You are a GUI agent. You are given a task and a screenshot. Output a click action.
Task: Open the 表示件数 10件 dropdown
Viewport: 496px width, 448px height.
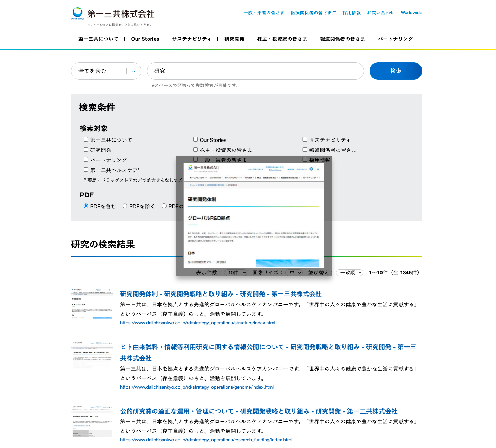pos(236,273)
